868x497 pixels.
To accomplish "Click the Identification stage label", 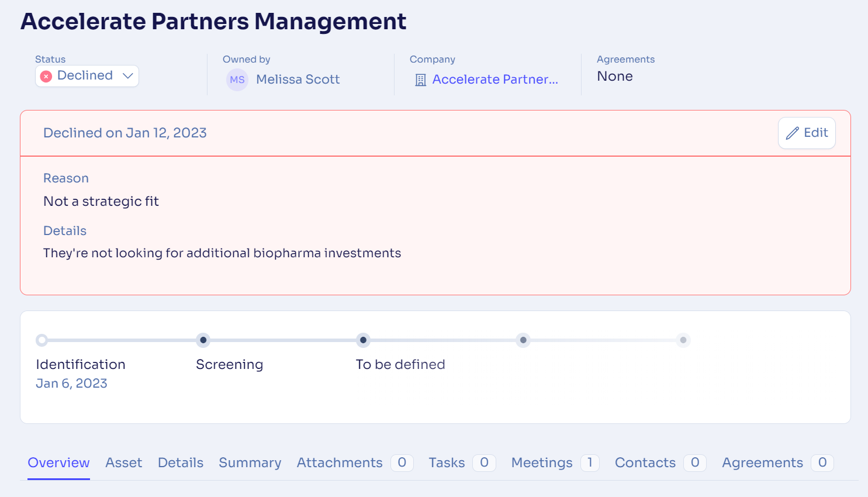I will pos(81,364).
